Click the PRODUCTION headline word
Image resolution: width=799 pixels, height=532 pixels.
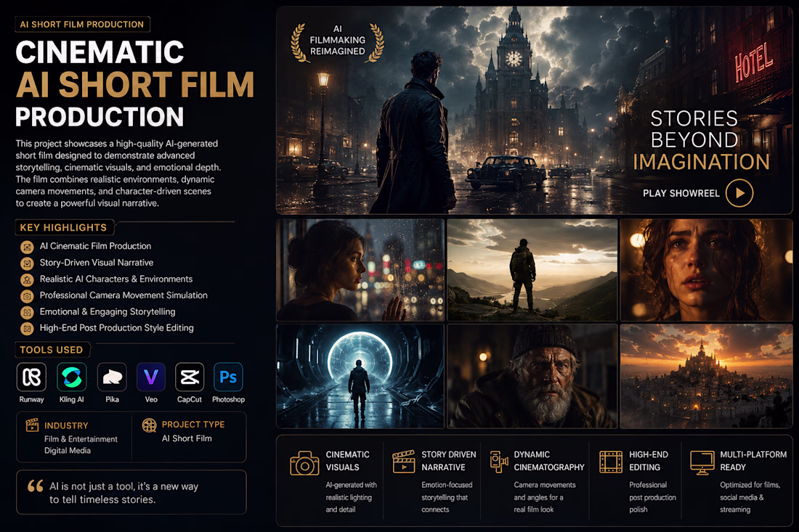(x=100, y=117)
